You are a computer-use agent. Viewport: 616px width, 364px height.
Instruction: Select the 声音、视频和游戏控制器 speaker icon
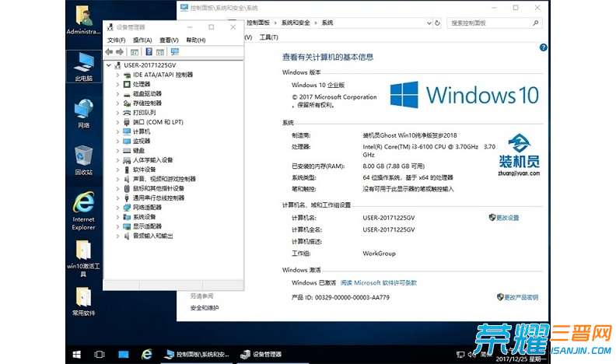coord(127,179)
